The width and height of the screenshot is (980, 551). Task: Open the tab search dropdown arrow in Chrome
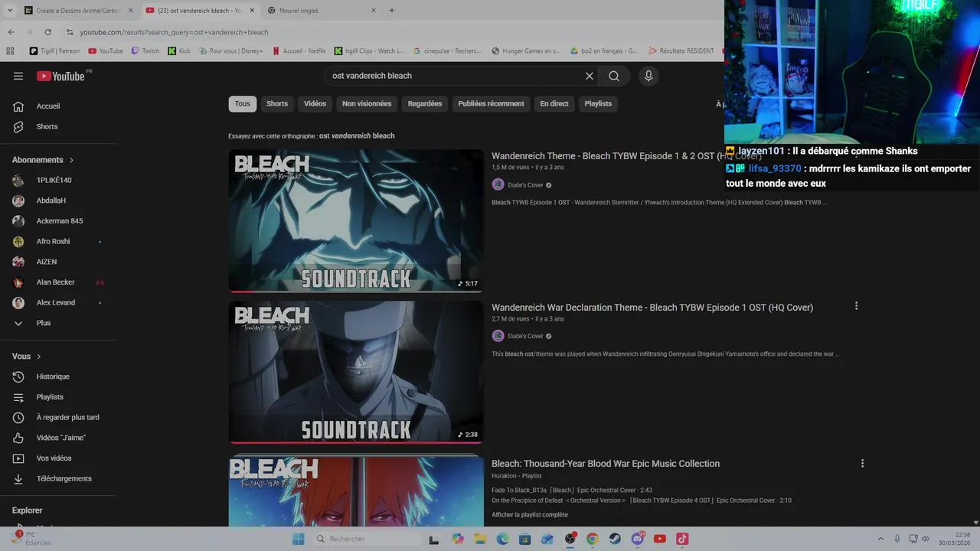(x=10, y=11)
